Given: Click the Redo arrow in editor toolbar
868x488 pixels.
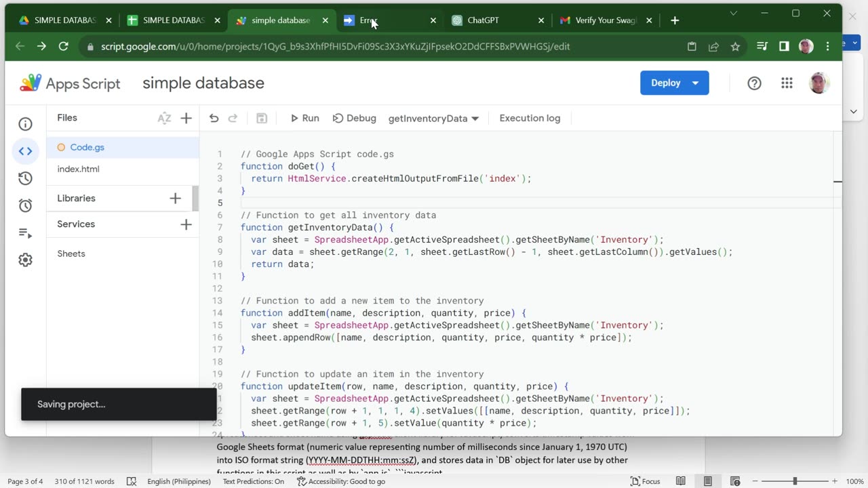Looking at the screenshot, I should pyautogui.click(x=233, y=118).
